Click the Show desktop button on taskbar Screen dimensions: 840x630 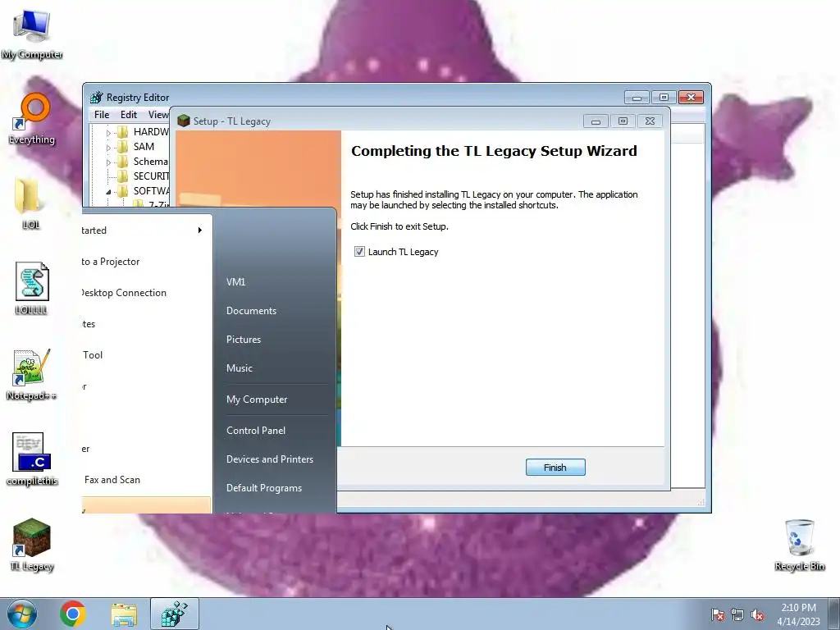click(x=834, y=614)
